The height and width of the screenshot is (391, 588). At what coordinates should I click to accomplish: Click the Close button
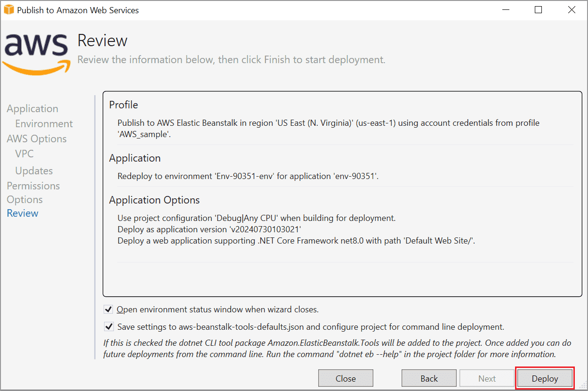tap(346, 378)
